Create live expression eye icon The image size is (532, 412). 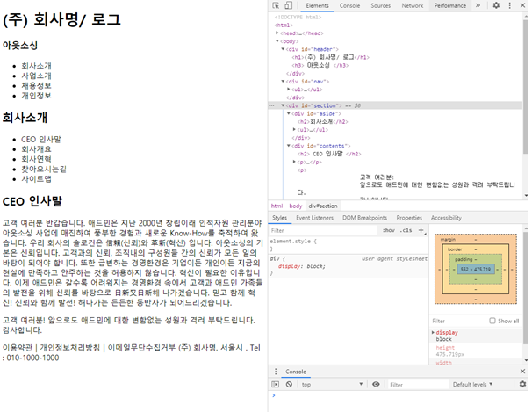376,384
